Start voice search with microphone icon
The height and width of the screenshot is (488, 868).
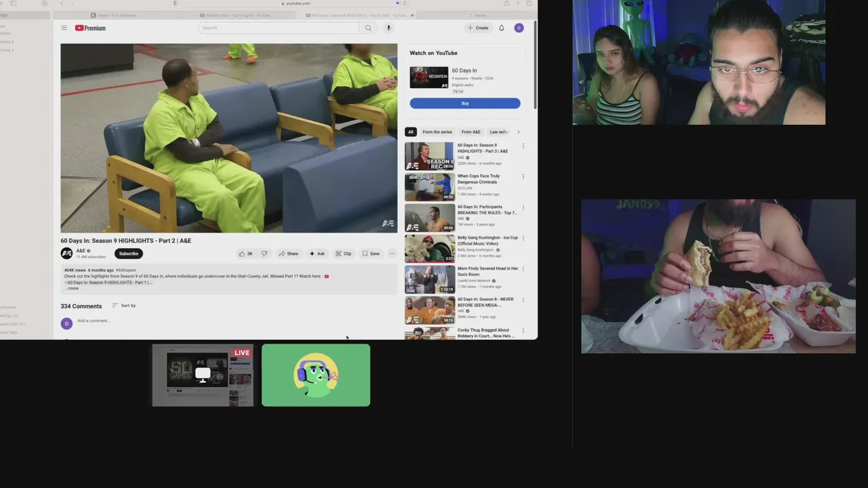[389, 28]
